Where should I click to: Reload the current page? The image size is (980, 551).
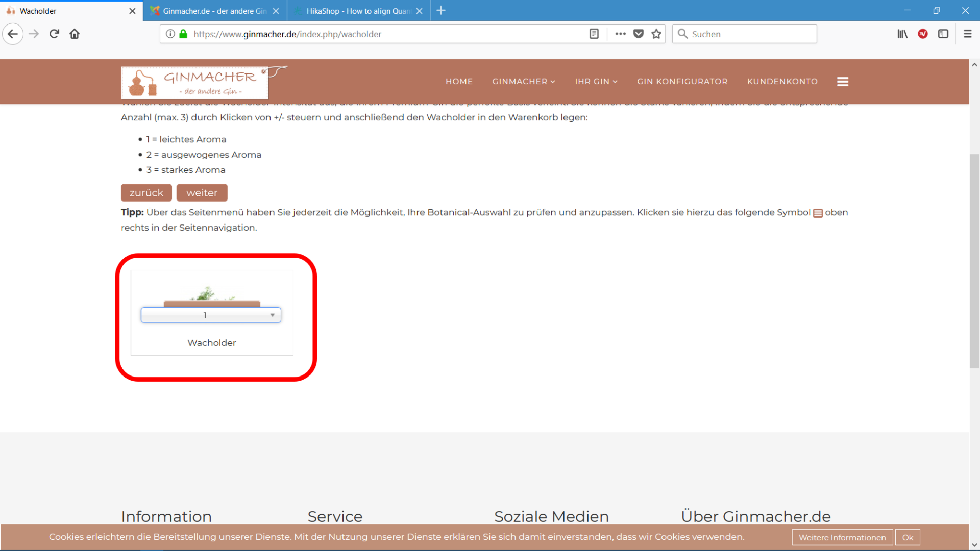coord(54,34)
